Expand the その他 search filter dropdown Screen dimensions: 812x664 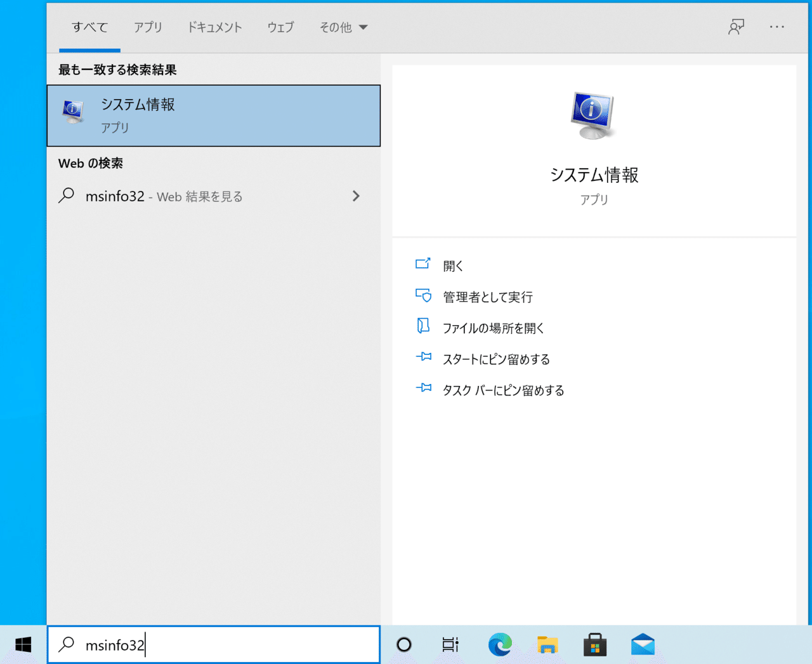[343, 27]
